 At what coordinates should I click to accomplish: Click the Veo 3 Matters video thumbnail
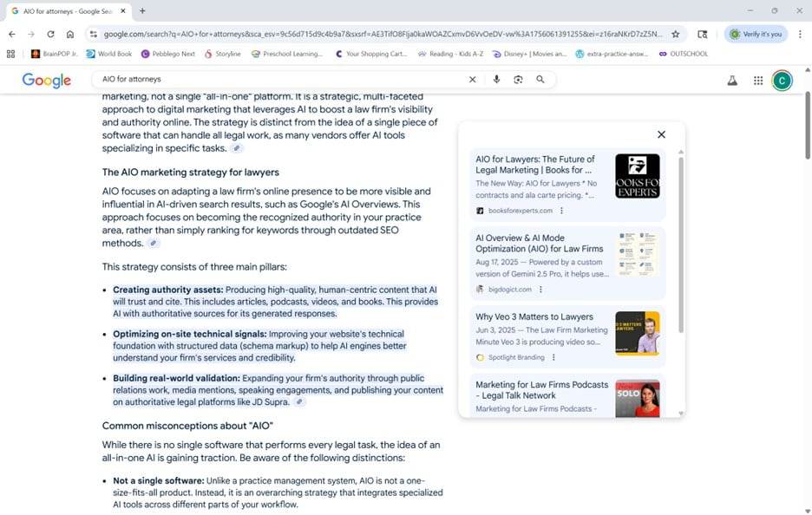(x=638, y=333)
